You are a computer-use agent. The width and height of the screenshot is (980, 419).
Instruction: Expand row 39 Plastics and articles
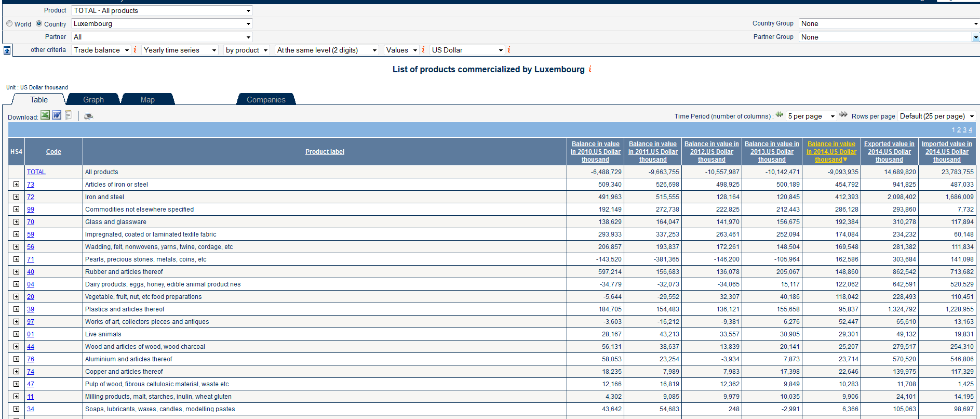pos(16,309)
